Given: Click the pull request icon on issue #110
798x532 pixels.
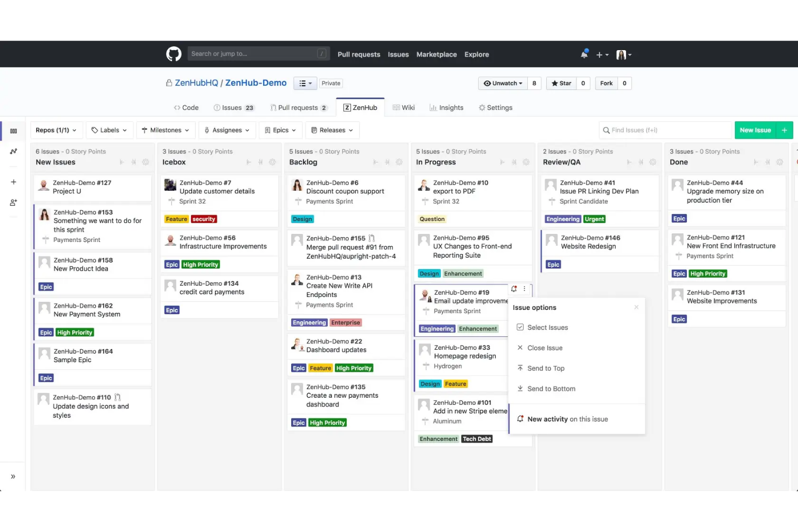Looking at the screenshot, I should point(118,397).
